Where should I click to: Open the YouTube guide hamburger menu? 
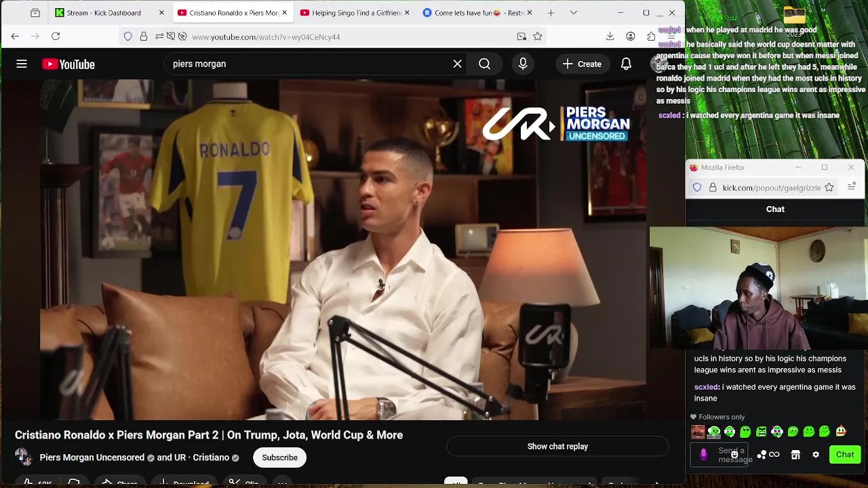click(x=22, y=64)
